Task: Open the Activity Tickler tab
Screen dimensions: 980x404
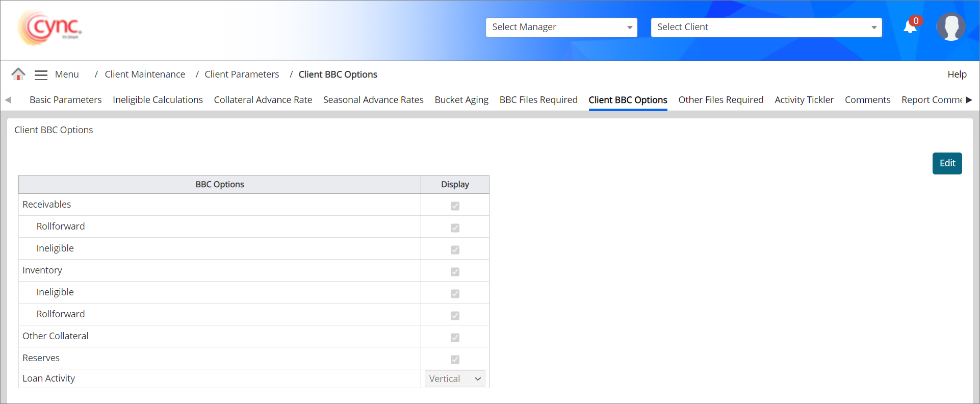Action: (x=804, y=100)
